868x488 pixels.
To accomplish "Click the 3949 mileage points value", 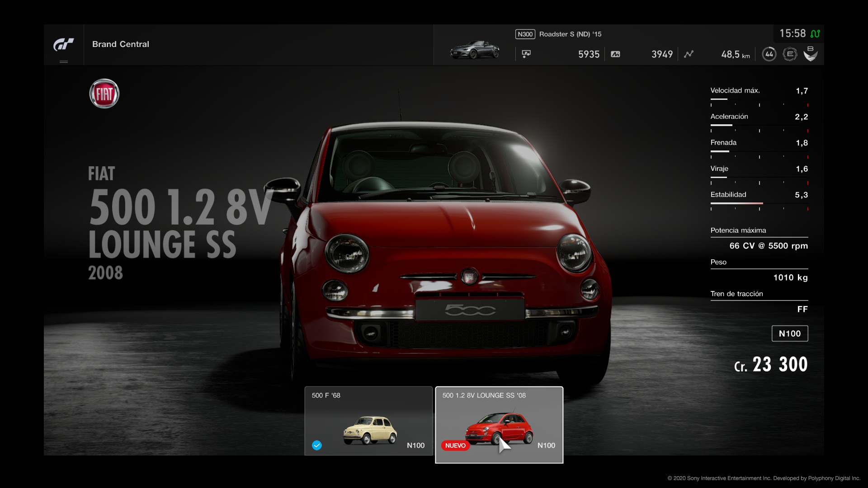I will pyautogui.click(x=662, y=54).
